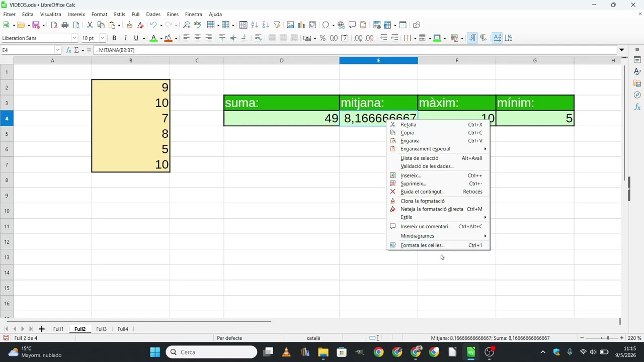644x362 pixels.
Task: Expand the Name Box dropdown
Action: pyautogui.click(x=58, y=50)
